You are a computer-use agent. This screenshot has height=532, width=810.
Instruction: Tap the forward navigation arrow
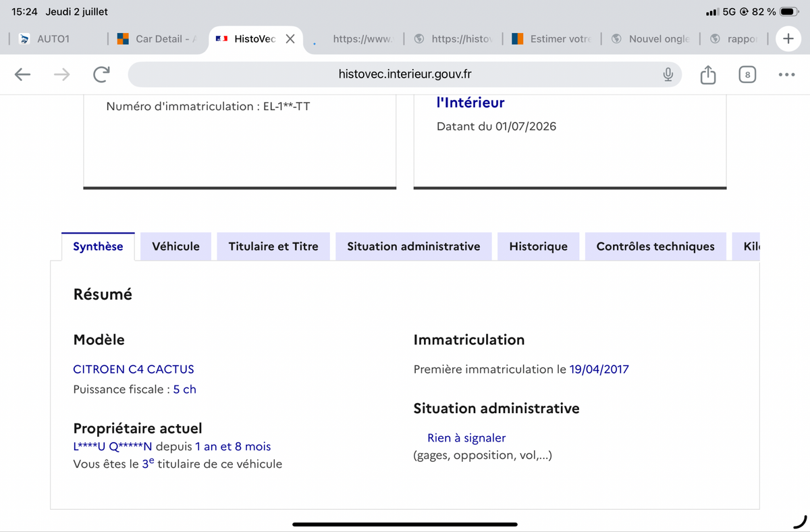click(x=61, y=75)
